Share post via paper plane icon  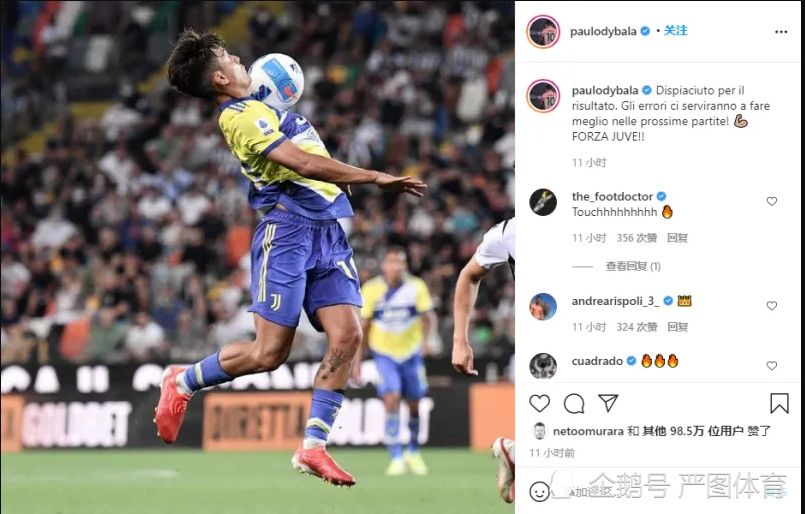[608, 403]
